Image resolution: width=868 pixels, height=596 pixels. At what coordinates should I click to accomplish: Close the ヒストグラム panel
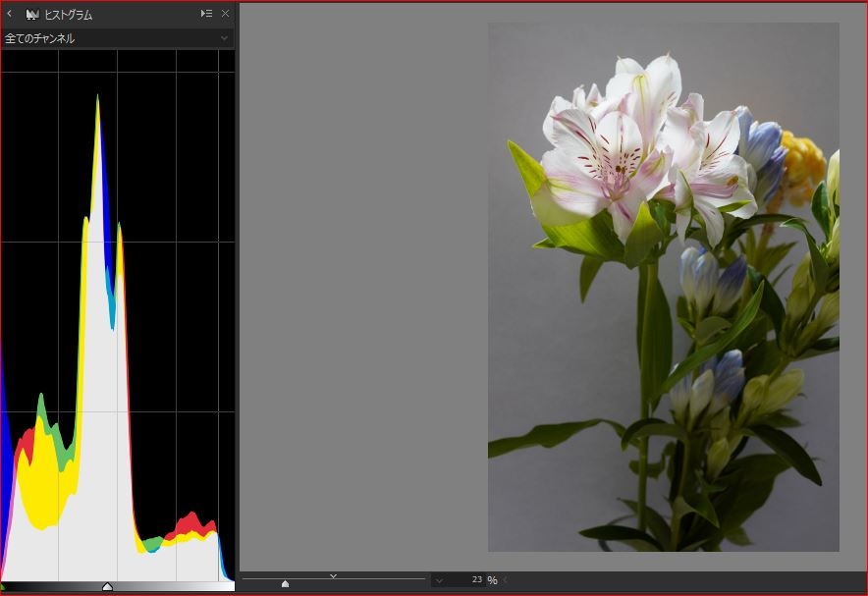click(225, 14)
